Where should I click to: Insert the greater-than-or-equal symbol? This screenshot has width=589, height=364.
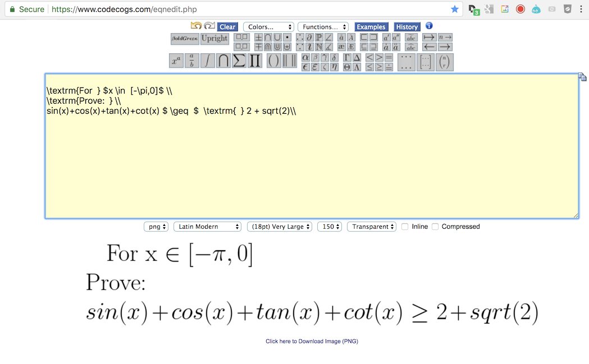click(x=379, y=67)
